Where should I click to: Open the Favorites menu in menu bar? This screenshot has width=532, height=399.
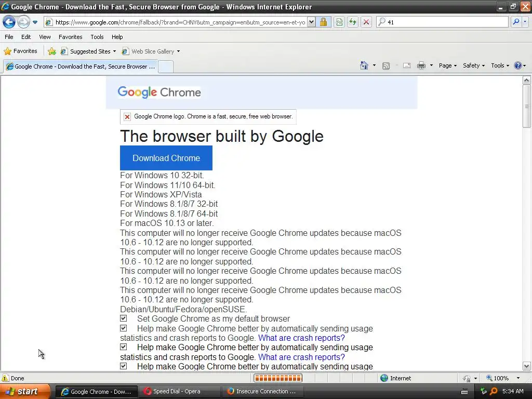point(71,37)
